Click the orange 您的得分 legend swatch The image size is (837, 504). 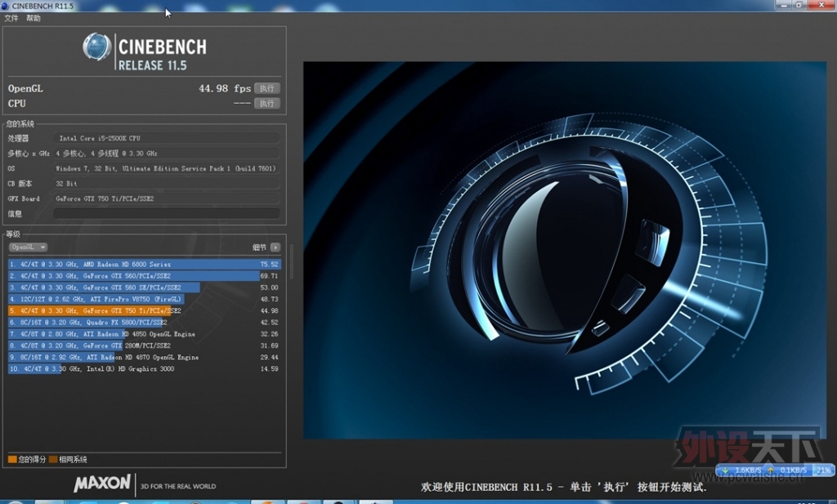[12, 459]
